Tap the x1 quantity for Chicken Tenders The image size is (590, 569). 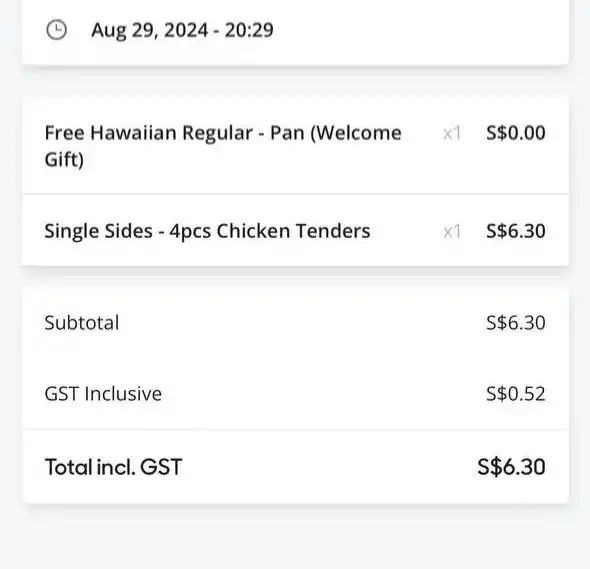click(x=452, y=232)
